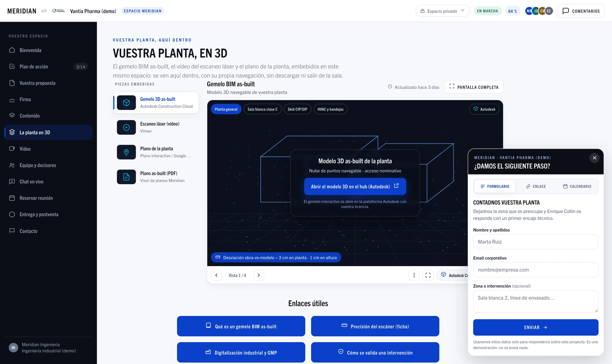612x364 pixels.
Task: Click the En marcha status badge
Action: [x=487, y=11]
